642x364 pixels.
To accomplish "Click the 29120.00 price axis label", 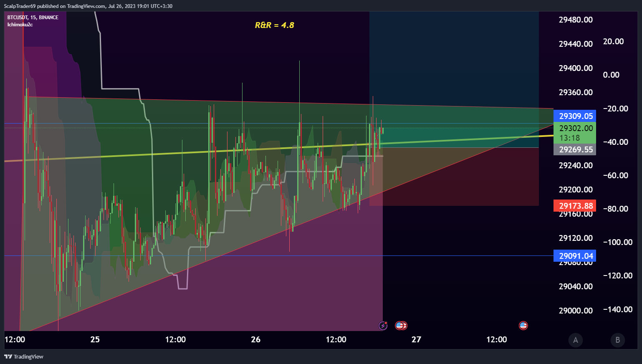I will click(576, 238).
